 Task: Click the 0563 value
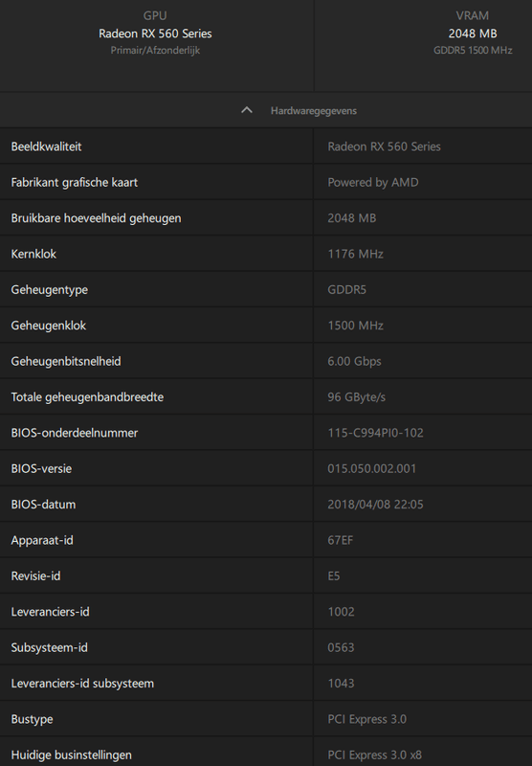pyautogui.click(x=342, y=647)
